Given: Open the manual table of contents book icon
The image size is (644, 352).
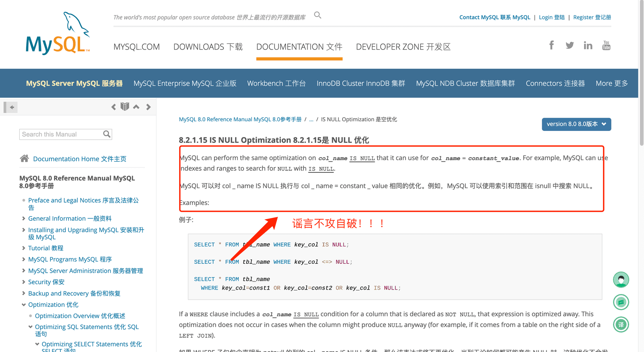Looking at the screenshot, I should (x=125, y=106).
